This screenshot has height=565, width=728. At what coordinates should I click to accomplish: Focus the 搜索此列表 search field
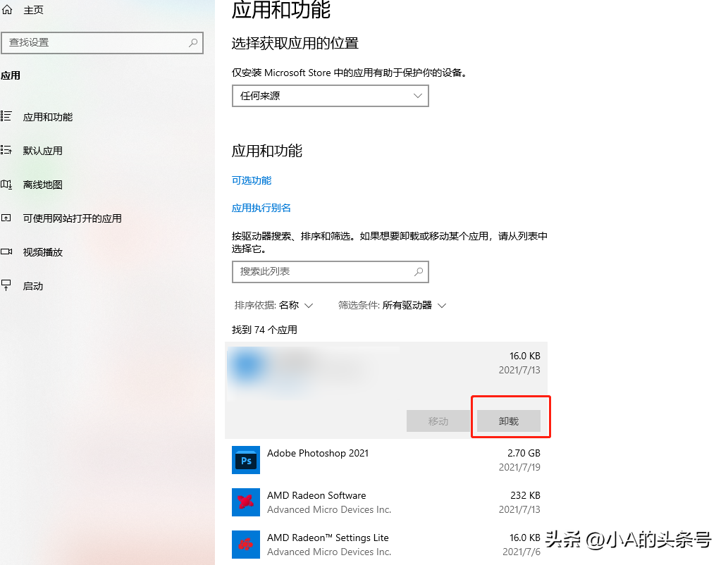(330, 272)
